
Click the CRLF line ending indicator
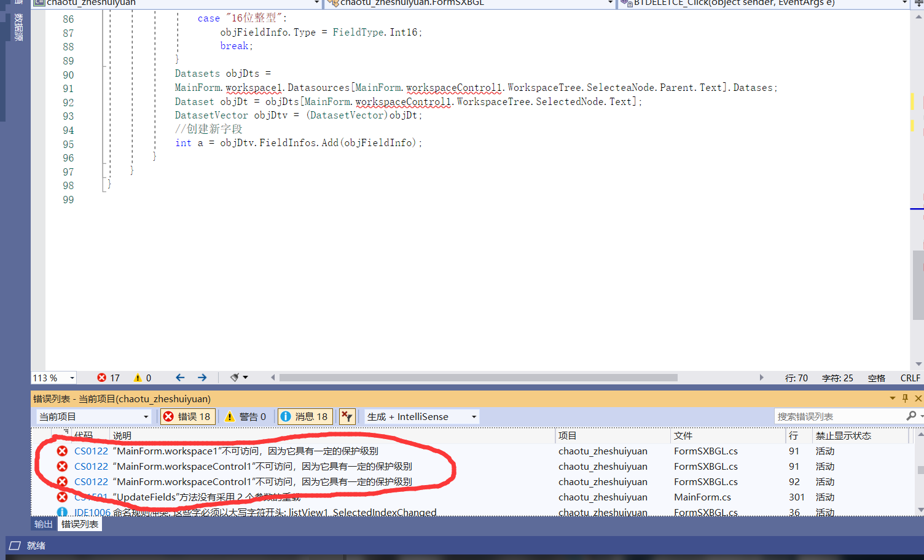point(910,378)
